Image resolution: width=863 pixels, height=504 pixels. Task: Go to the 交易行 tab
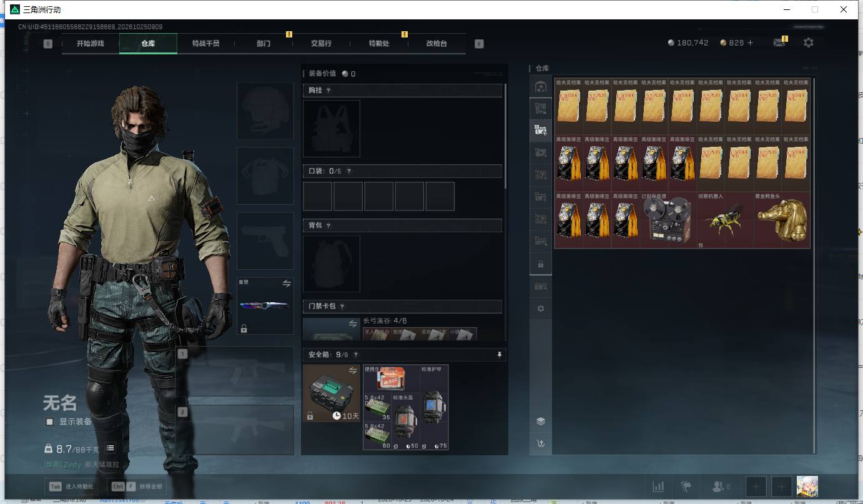tap(321, 44)
